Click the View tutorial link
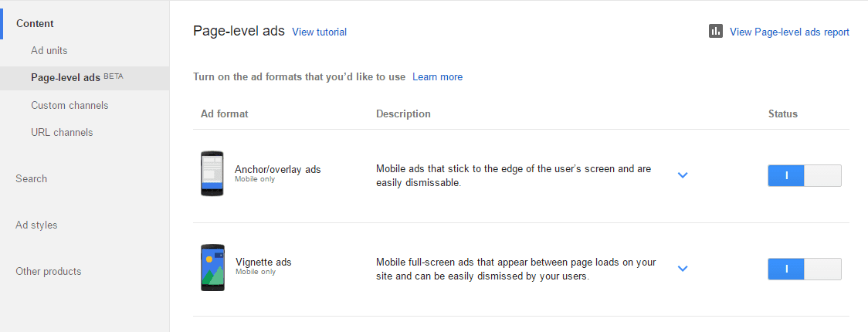 (x=319, y=32)
